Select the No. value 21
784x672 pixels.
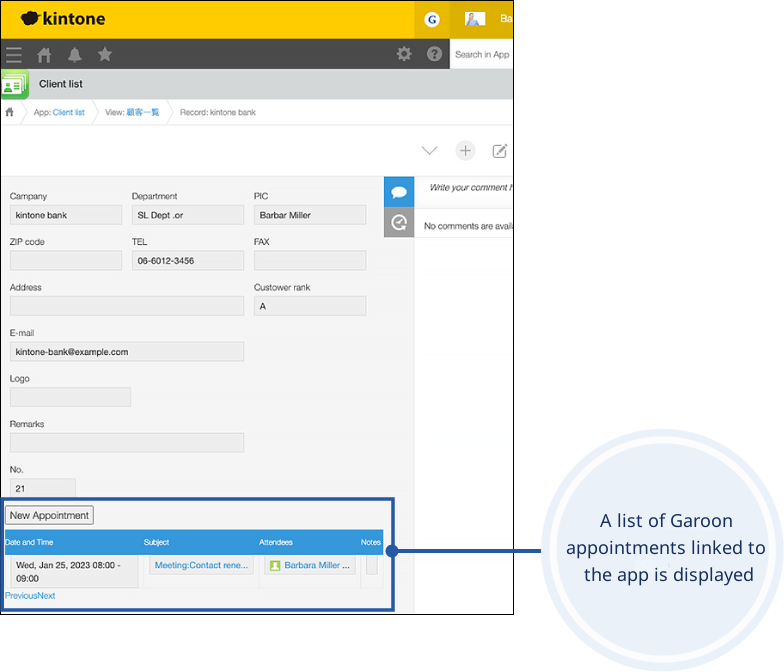click(43, 488)
